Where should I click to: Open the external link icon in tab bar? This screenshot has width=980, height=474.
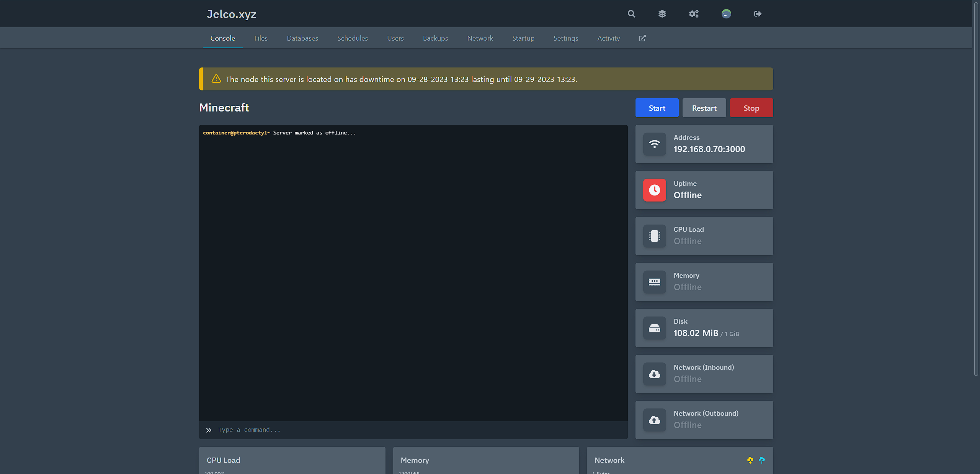coord(642,38)
